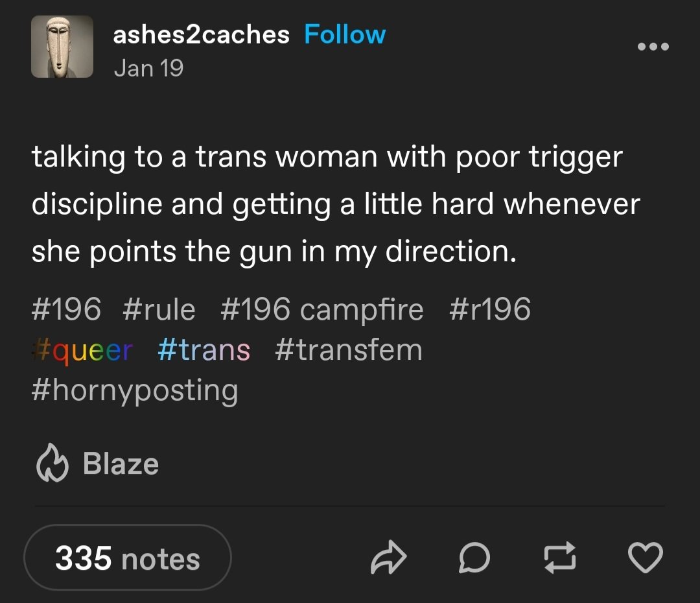700x603 pixels.
Task: Browse the pastel #trans tag
Action: [204, 349]
